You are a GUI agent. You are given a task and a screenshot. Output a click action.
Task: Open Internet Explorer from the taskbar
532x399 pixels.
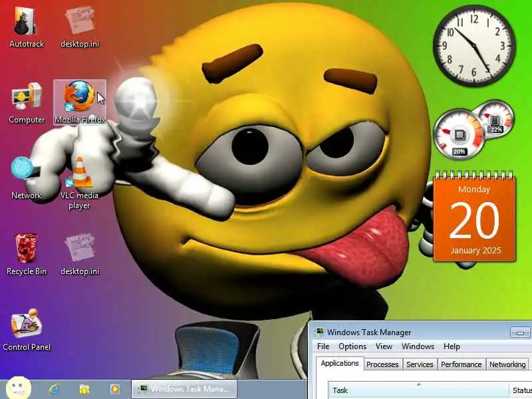click(x=54, y=389)
